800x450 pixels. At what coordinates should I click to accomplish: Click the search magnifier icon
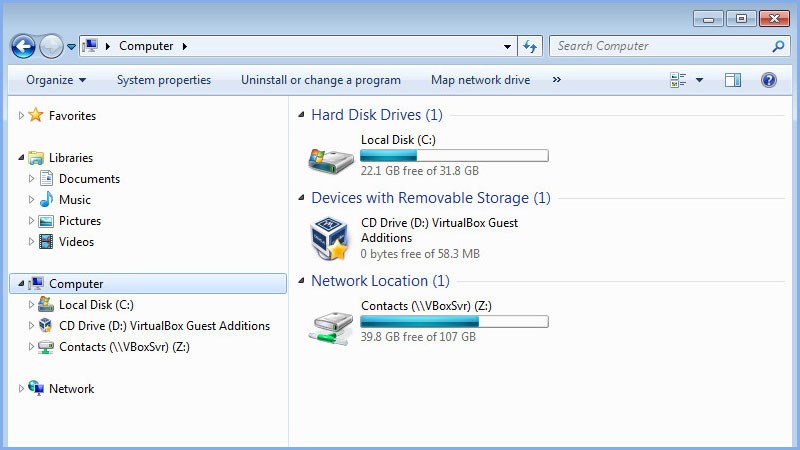pyautogui.click(x=778, y=46)
